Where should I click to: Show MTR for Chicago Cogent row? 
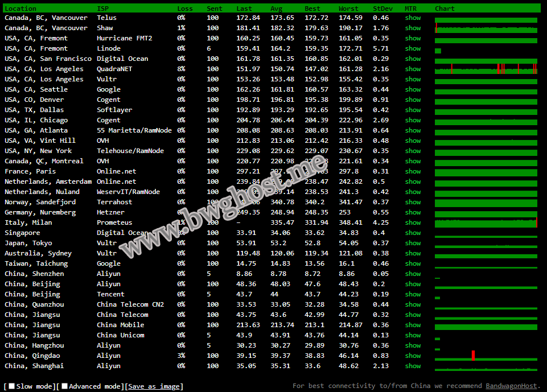click(413, 120)
